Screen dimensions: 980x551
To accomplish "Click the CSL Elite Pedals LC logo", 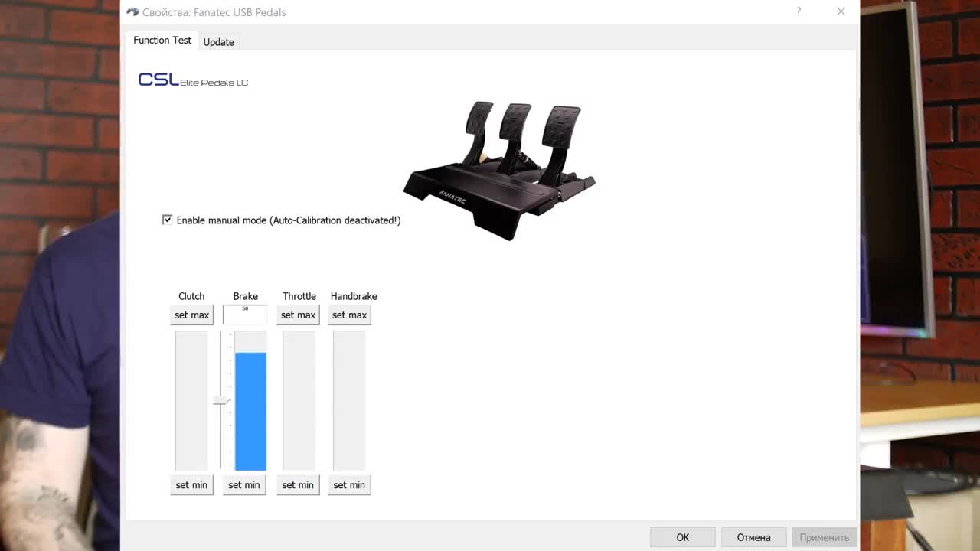I will (193, 80).
